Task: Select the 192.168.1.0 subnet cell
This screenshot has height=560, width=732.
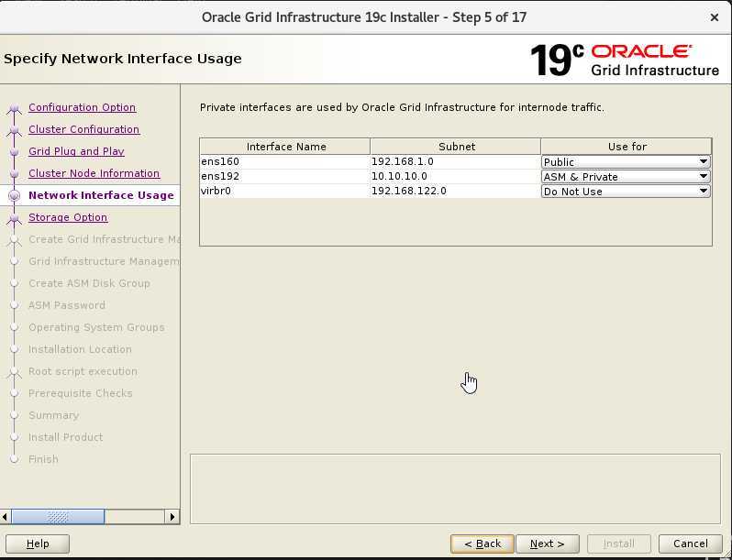Action: pos(456,161)
